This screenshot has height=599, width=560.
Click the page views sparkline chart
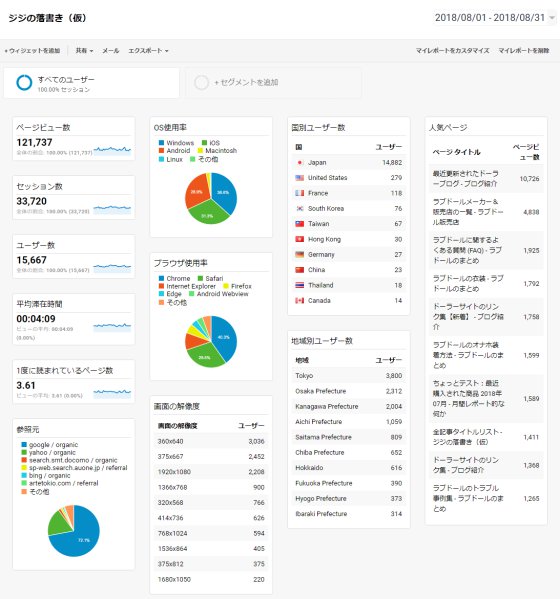(x=112, y=150)
